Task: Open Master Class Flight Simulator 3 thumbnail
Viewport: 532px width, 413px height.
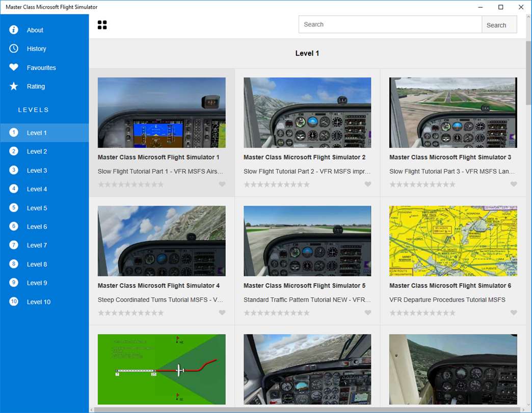Action: click(x=454, y=112)
